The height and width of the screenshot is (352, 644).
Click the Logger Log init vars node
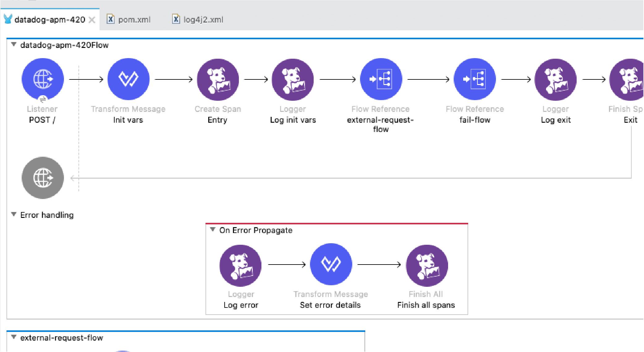click(293, 79)
